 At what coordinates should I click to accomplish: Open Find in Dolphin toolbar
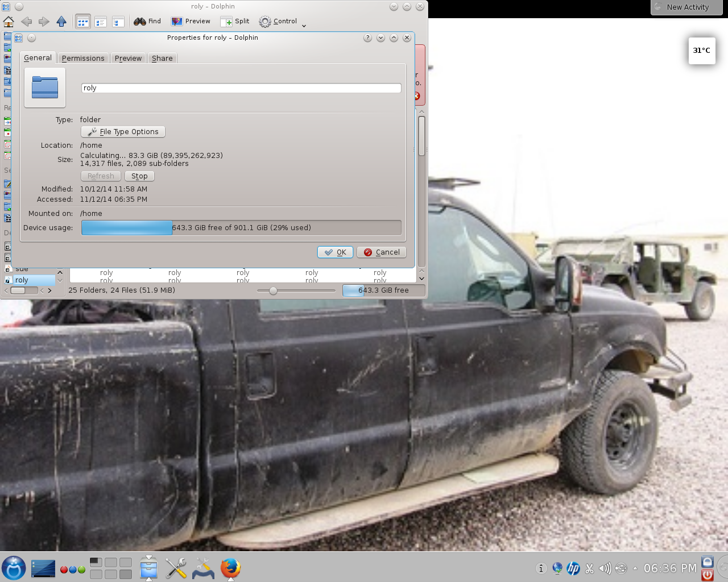[147, 22]
